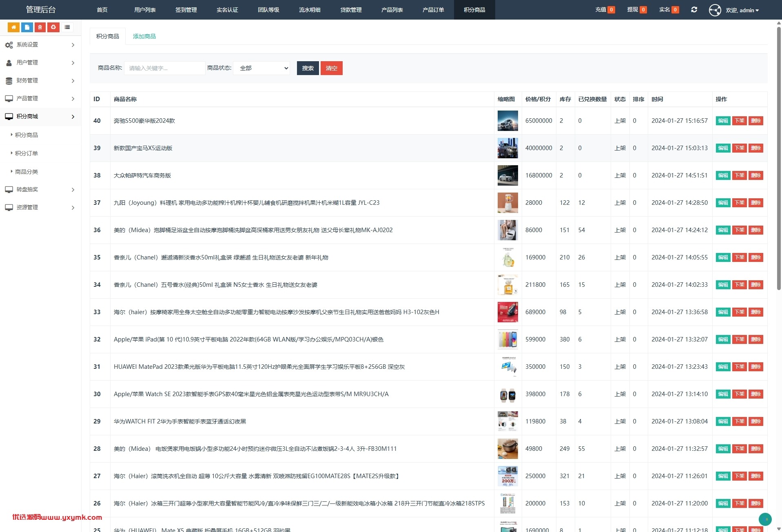Click the green floating circle button
The image size is (782, 532).
(x=765, y=519)
